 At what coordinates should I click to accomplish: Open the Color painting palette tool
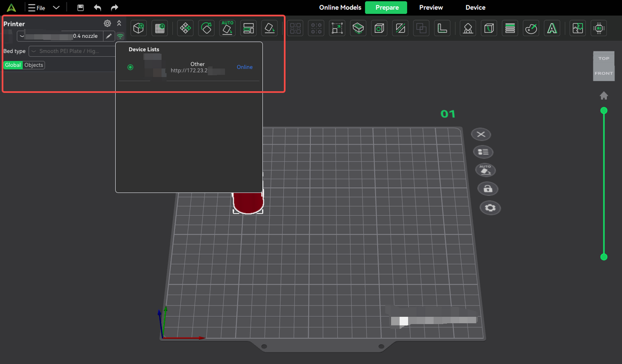[x=531, y=28]
